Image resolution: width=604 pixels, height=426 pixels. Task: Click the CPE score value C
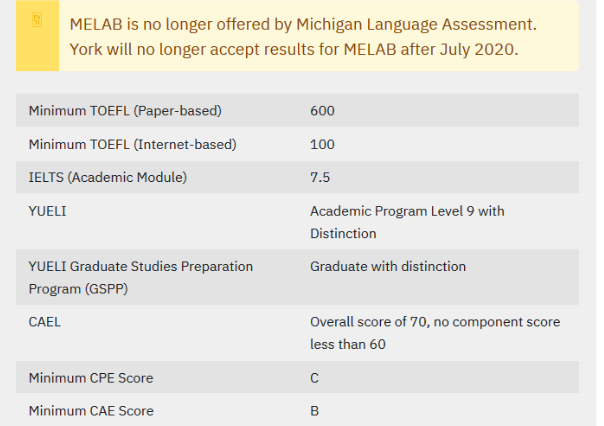(315, 378)
